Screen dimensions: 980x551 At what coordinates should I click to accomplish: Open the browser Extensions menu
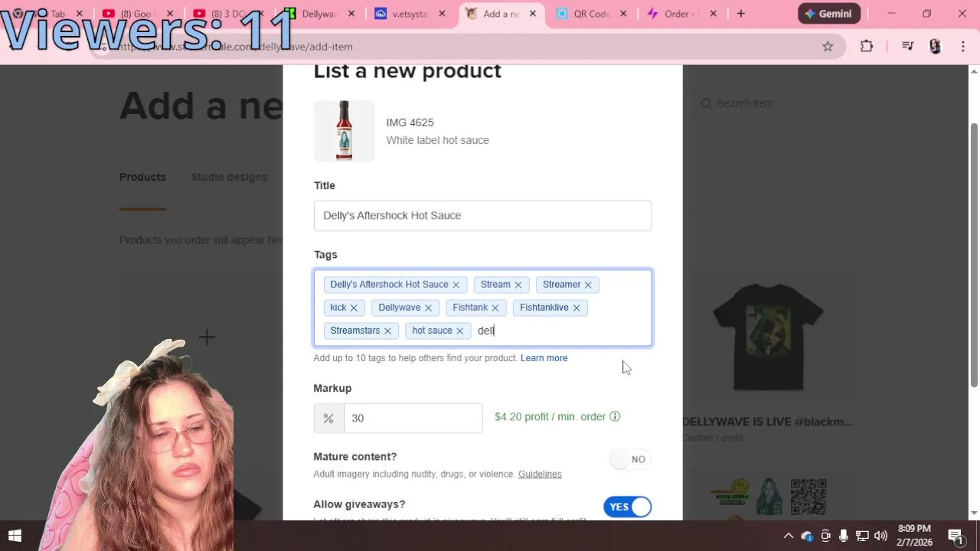click(867, 47)
